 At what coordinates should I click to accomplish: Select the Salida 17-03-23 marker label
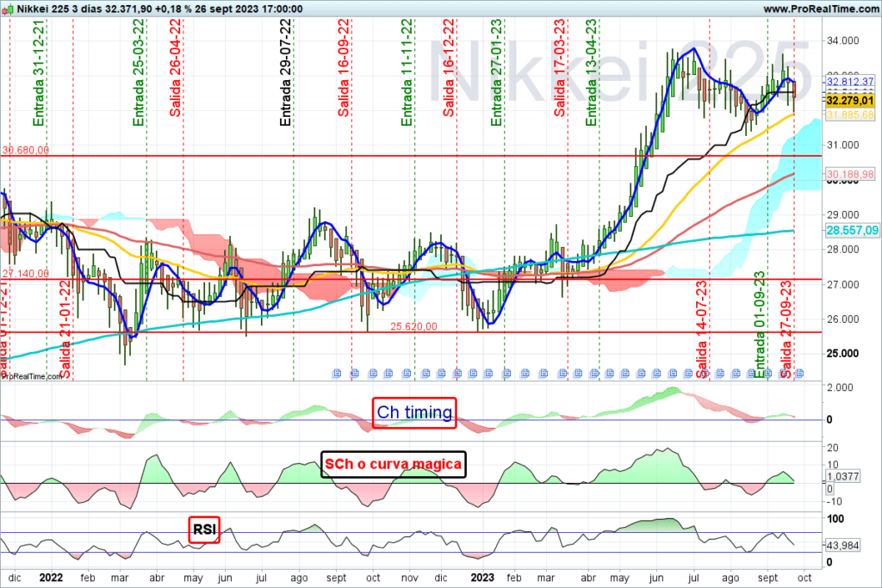tap(560, 68)
